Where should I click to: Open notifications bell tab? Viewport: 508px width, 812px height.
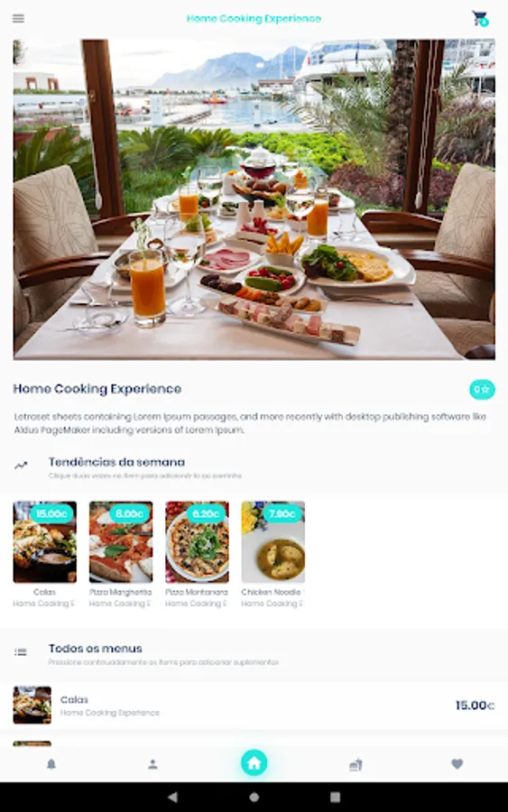point(51,764)
